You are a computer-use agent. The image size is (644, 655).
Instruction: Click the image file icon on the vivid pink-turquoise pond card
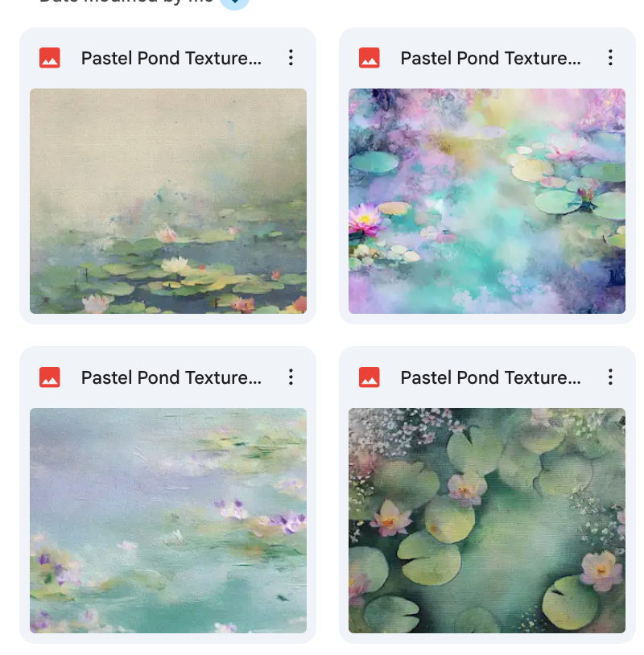click(x=369, y=58)
